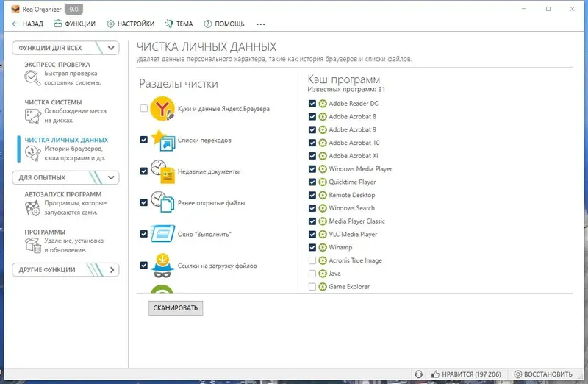The width and height of the screenshot is (588, 384).
Task: Collapse the ФУНКЦИИ ДЛЯ ВСЕХ section
Action: pos(65,48)
